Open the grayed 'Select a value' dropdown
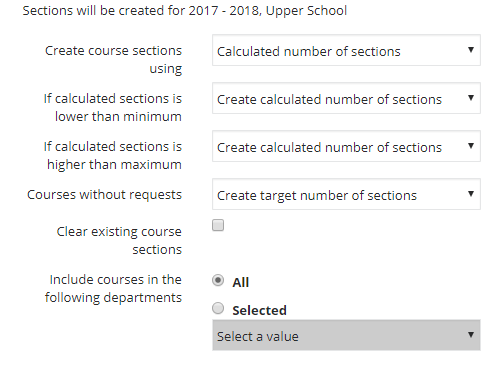497x367 pixels. pos(346,335)
